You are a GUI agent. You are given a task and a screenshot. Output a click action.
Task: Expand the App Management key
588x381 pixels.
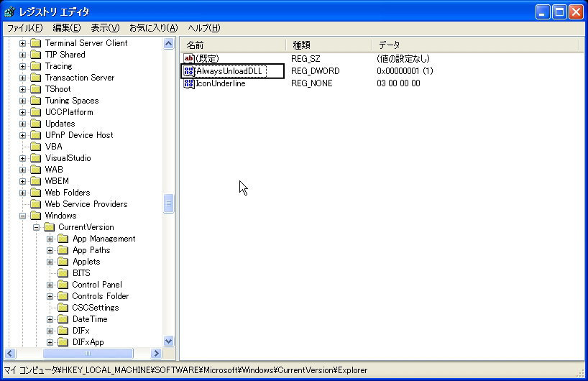[x=50, y=239]
